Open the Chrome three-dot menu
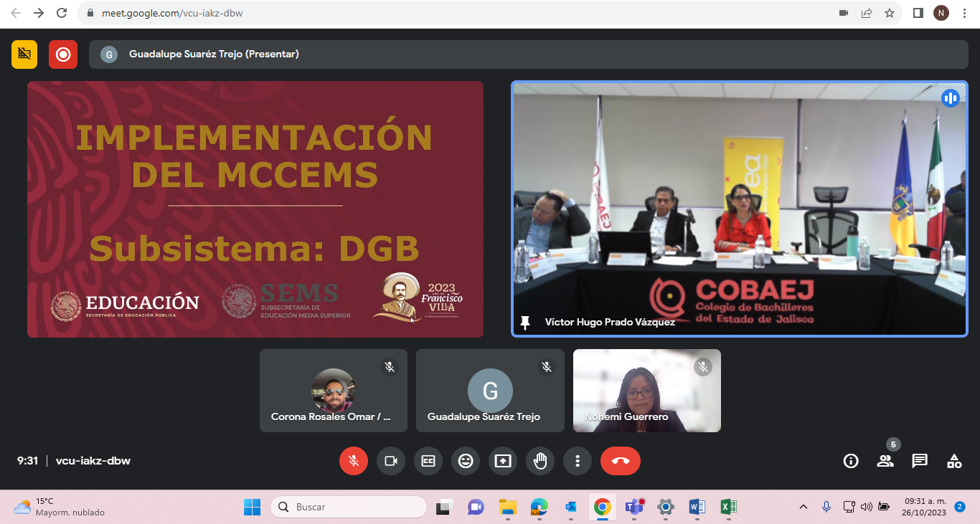 click(963, 13)
